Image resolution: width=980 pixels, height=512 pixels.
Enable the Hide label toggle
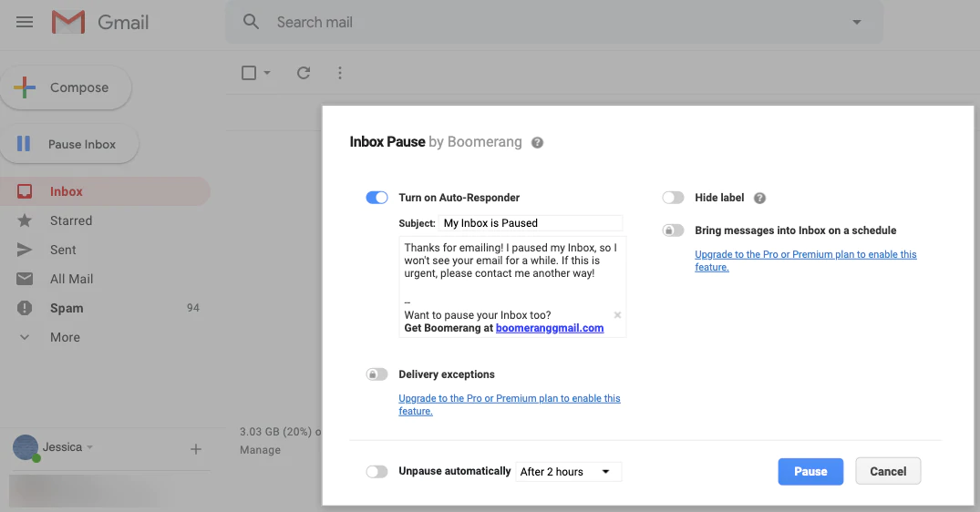click(673, 198)
